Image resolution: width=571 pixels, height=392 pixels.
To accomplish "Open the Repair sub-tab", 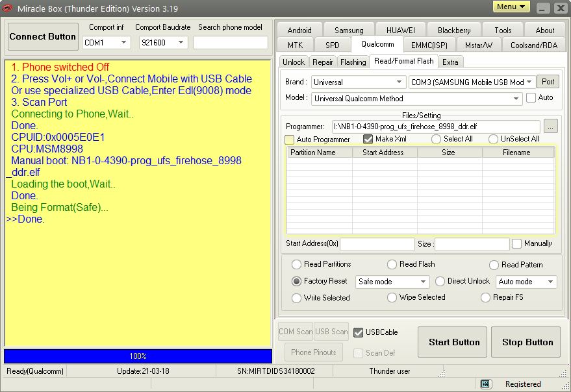I will click(x=323, y=62).
